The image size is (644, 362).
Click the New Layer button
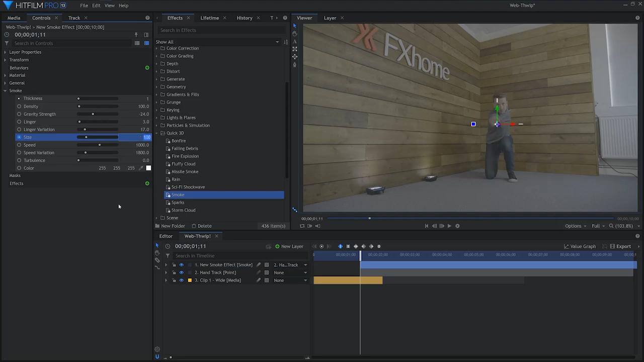coord(289,246)
